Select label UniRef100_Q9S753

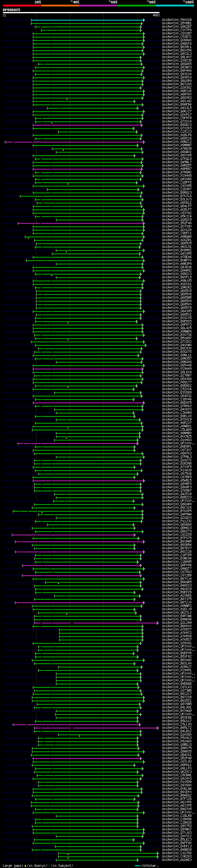point(177,826)
